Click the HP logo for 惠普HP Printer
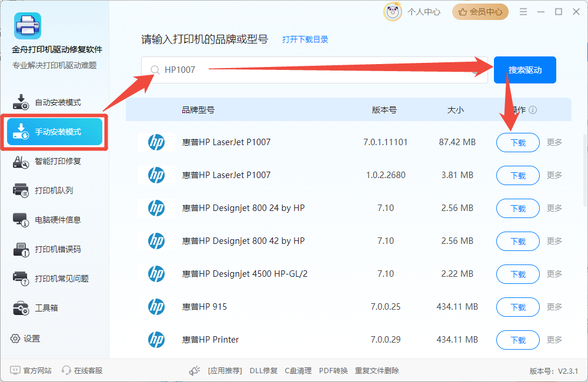The height and width of the screenshot is (382, 588). (156, 340)
